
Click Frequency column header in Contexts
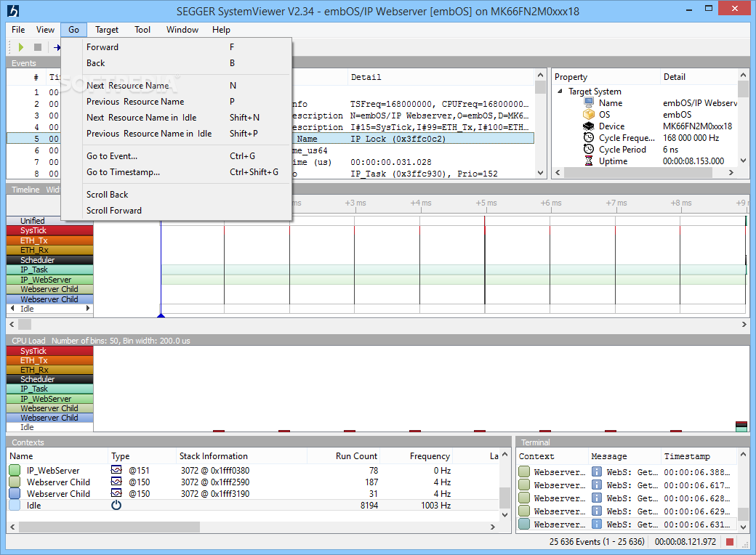[x=416, y=456]
